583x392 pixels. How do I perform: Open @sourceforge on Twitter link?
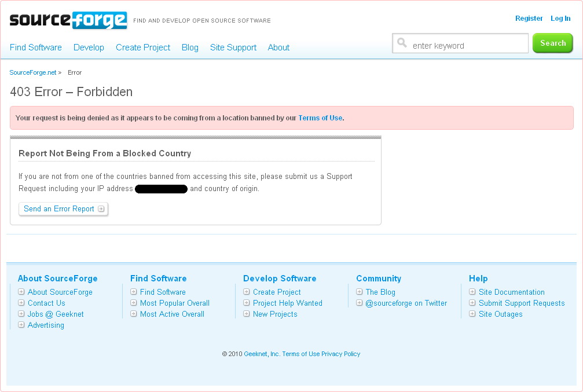(406, 303)
